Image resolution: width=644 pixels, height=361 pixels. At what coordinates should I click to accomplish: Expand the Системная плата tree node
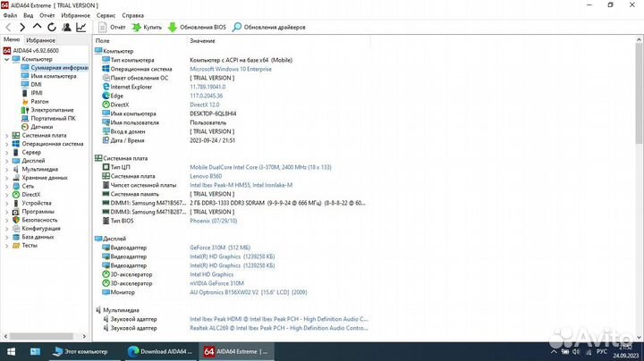click(x=6, y=136)
